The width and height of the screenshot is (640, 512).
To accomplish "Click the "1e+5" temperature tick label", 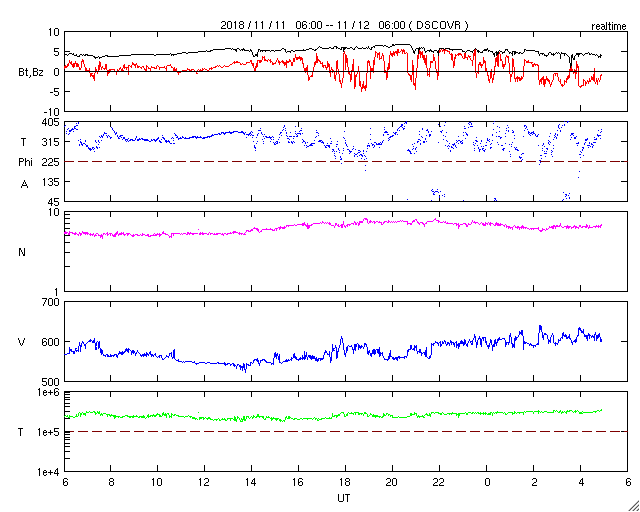I will click(48, 432).
